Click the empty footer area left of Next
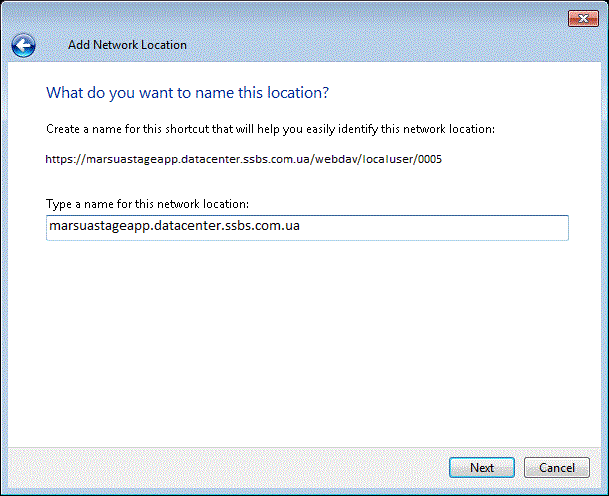The image size is (609, 496). click(x=227, y=467)
